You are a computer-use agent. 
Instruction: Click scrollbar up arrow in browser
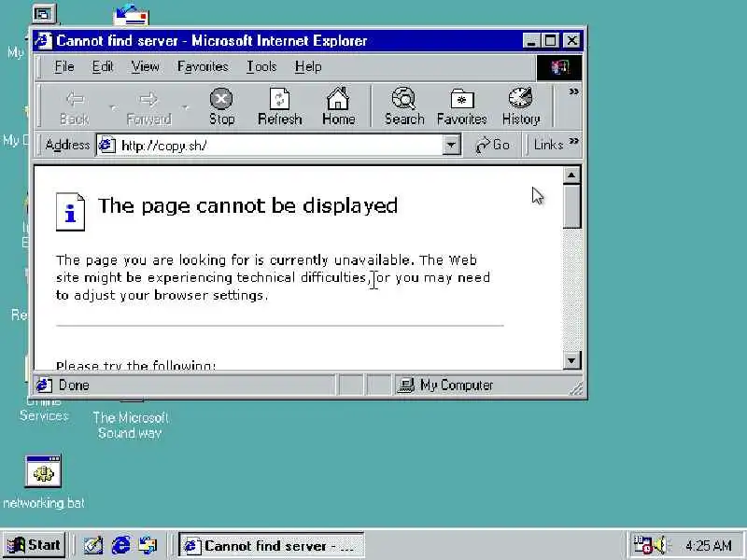pos(571,175)
